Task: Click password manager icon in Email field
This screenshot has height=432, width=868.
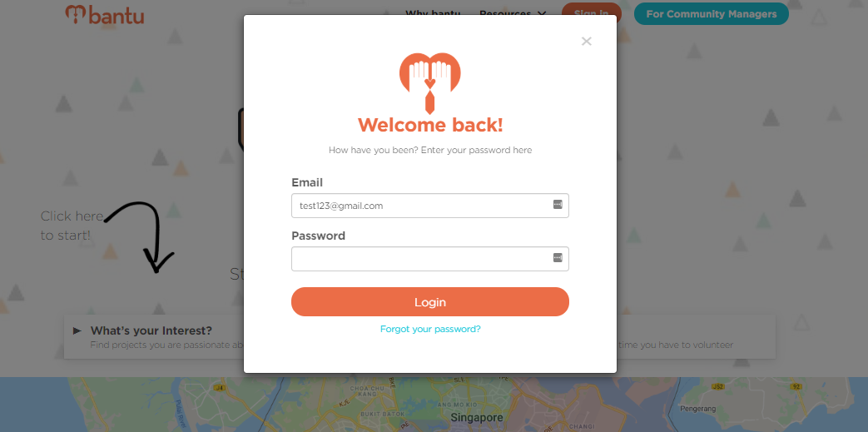Action: point(558,205)
